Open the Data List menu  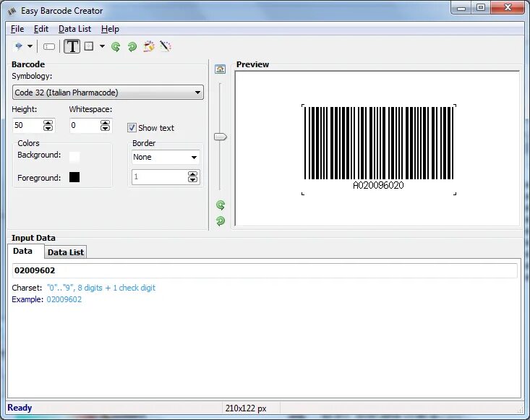(x=74, y=29)
